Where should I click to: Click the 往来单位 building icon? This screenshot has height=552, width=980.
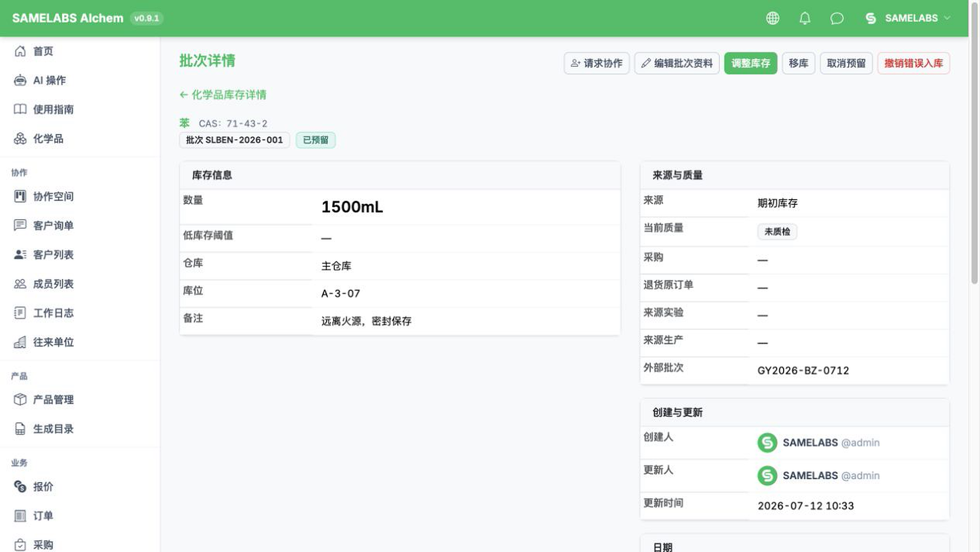20,342
